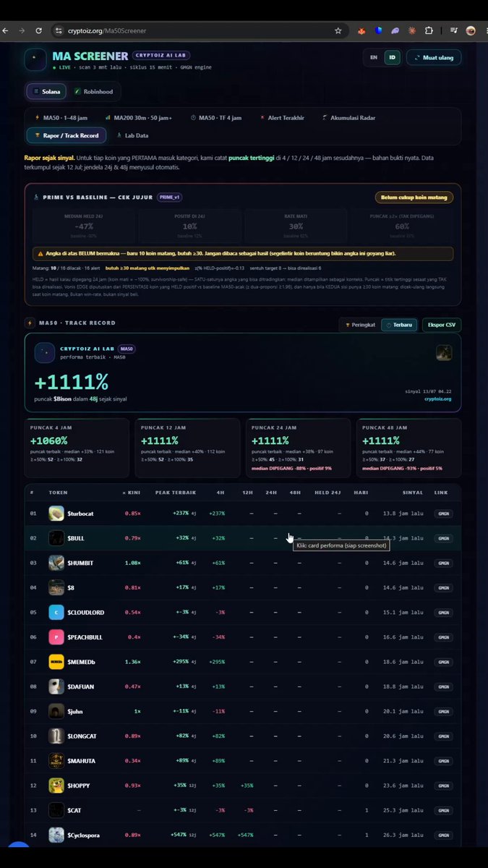Open the GMGN link for $turbocat
Screen dimensions: 488x868
[442, 514]
